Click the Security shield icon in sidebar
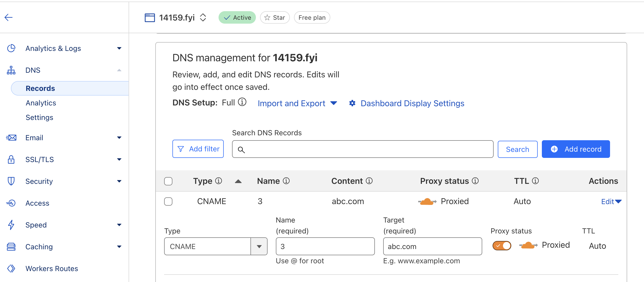This screenshot has height=282, width=644. (11, 181)
